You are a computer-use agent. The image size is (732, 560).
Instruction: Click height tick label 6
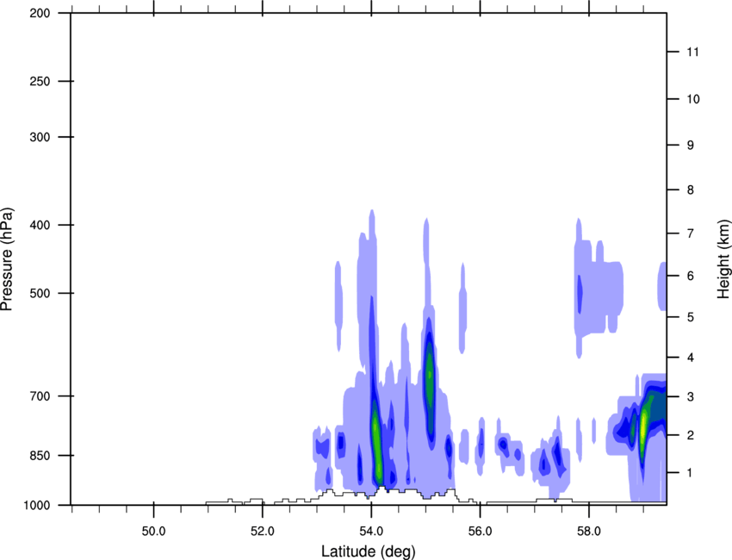691,276
